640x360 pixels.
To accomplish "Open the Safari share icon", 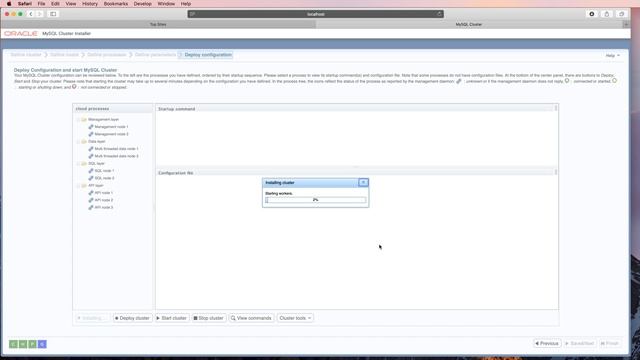I will point(607,14).
